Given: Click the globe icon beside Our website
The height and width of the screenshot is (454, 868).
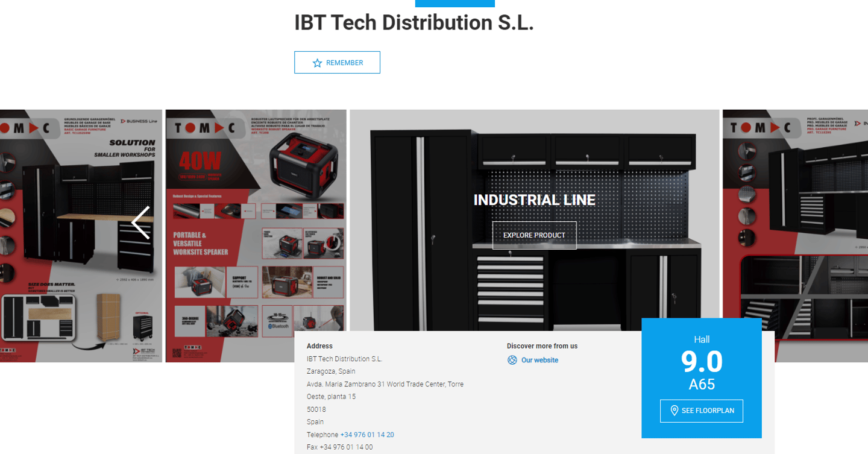Looking at the screenshot, I should point(512,360).
